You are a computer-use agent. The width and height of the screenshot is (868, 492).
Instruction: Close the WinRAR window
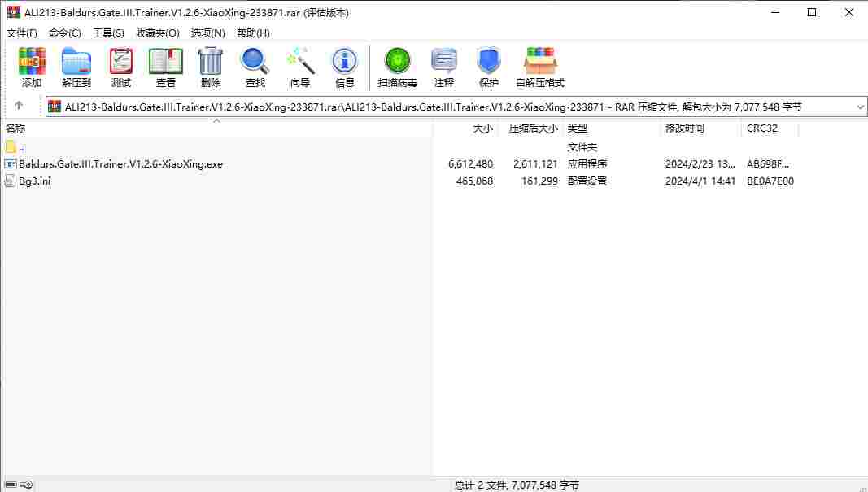point(849,12)
